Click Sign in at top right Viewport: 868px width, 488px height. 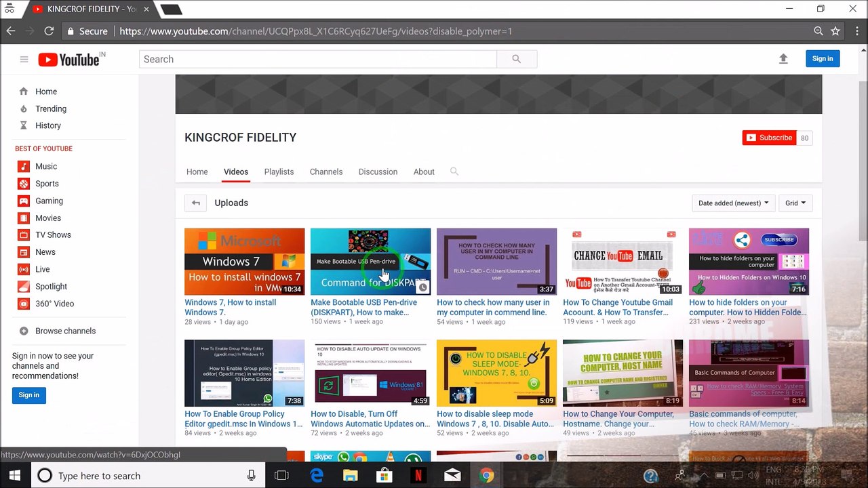point(823,58)
